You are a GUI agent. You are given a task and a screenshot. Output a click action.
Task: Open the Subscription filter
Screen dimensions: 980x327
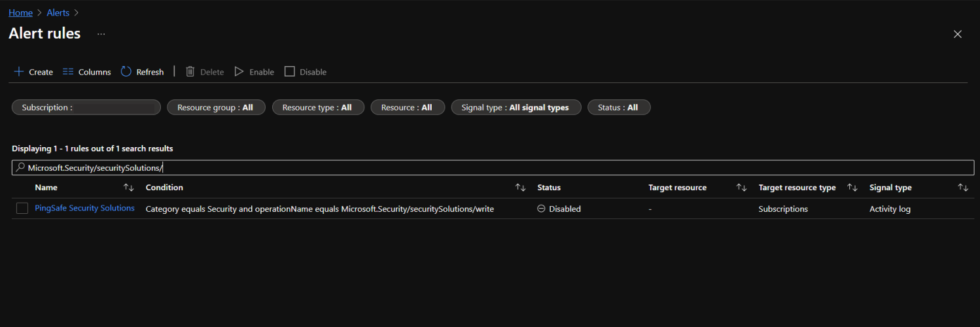[86, 107]
